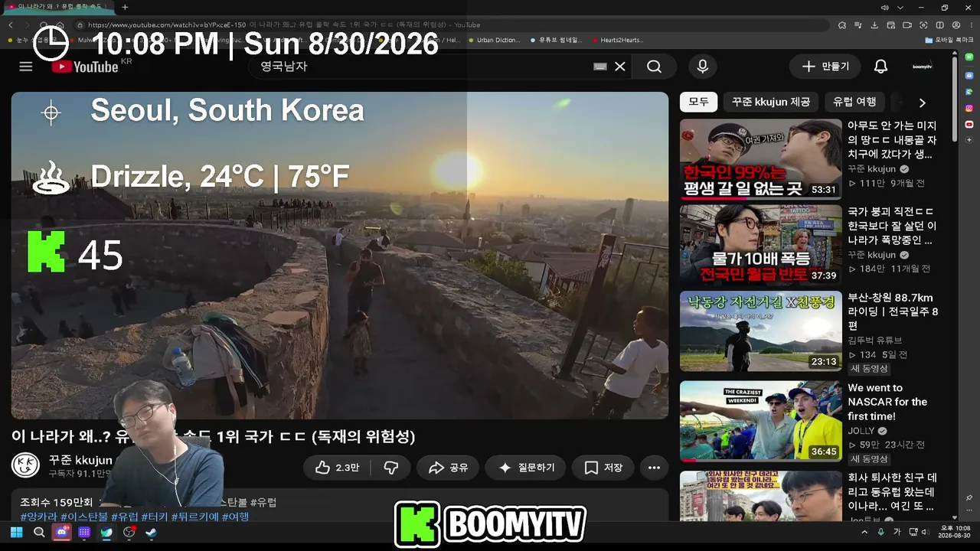Select the 유럽 여행 filter chip
Image resolution: width=980 pixels, height=551 pixels.
(854, 102)
